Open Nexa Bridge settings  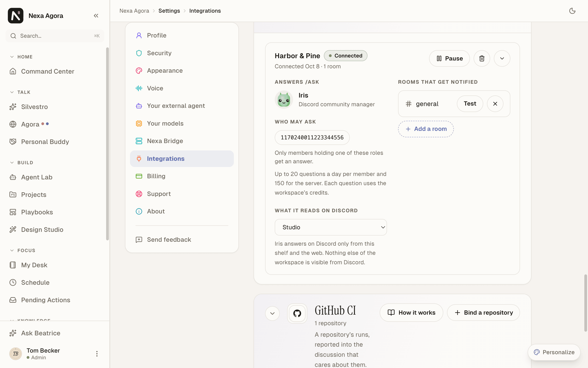click(x=182, y=141)
